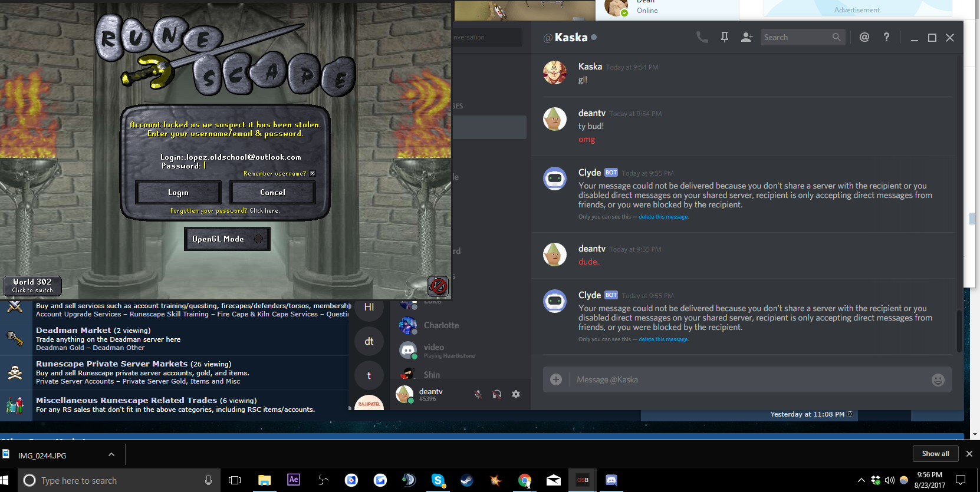Image resolution: width=980 pixels, height=492 pixels.
Task: Toggle headphone deafen in Discord user panel
Action: 497,394
